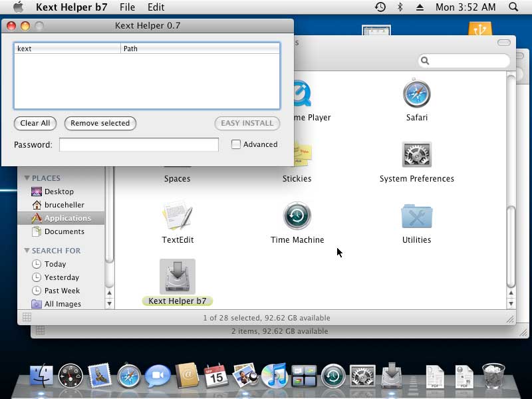Open iChat from the Dock
The image size is (532, 399).
(x=158, y=376)
